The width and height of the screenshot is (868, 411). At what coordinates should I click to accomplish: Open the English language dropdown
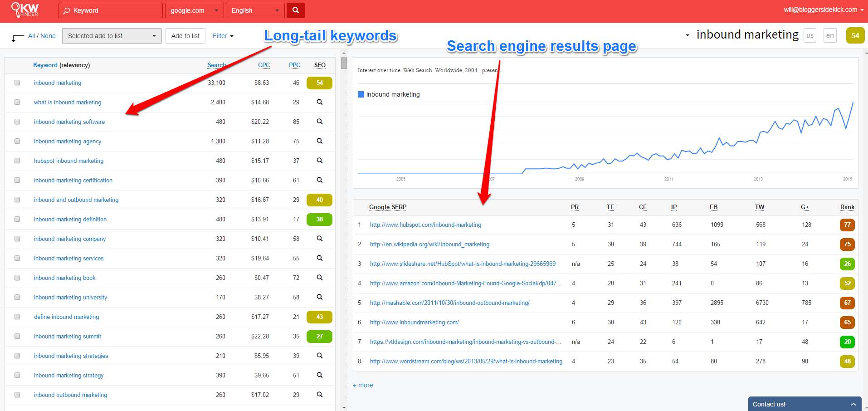coord(255,10)
